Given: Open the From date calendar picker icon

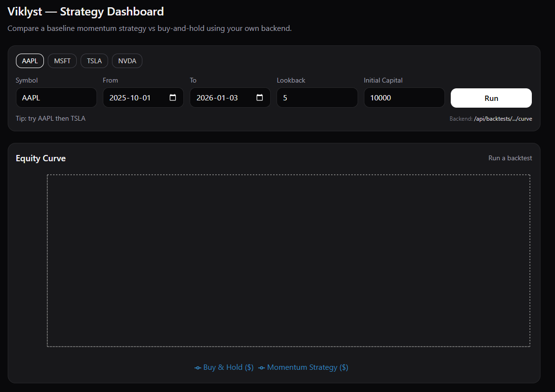Looking at the screenshot, I should tap(173, 98).
